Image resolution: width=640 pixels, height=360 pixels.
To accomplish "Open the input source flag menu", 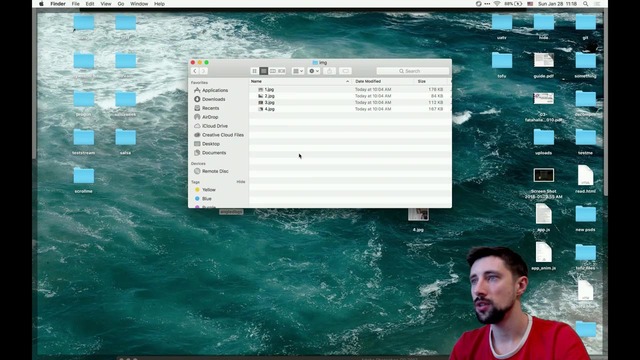I will (x=530, y=4).
